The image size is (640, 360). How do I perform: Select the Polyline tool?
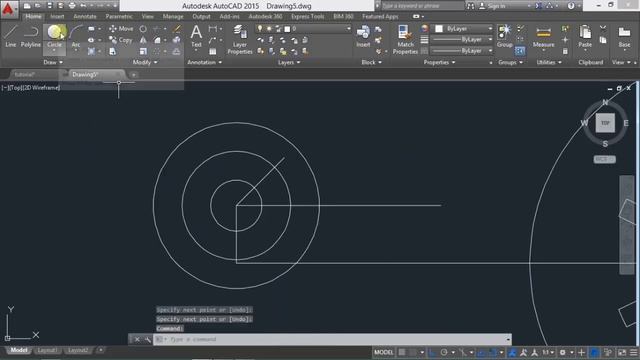click(x=31, y=36)
